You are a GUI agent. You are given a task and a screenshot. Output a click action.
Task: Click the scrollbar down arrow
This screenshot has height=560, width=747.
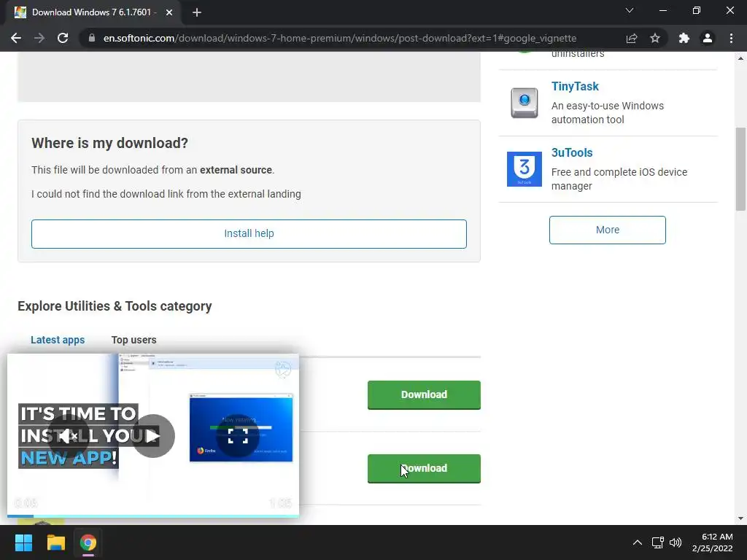740,518
